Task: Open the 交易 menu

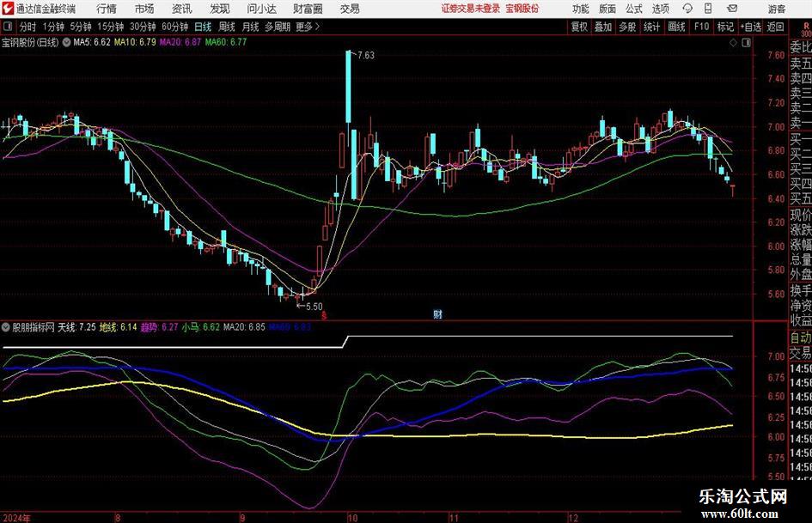Action: pyautogui.click(x=350, y=9)
